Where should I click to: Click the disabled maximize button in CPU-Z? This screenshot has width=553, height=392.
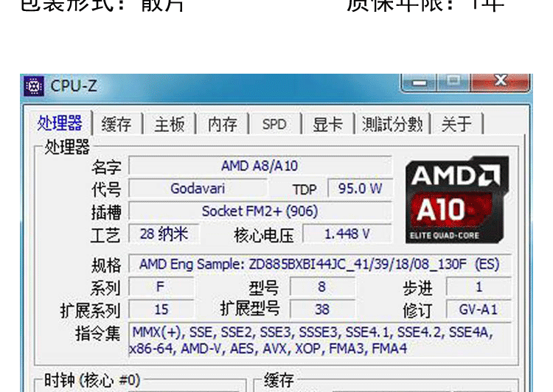coord(453,82)
